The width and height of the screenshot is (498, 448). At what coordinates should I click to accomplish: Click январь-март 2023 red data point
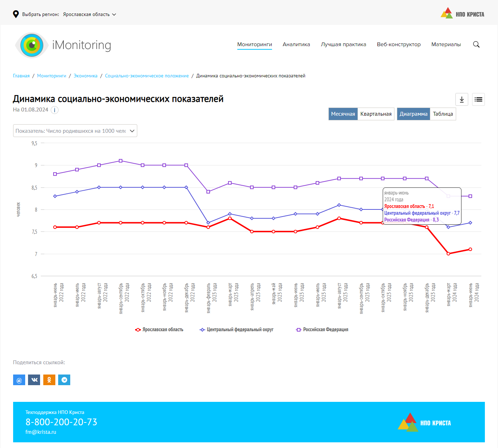(x=230, y=218)
